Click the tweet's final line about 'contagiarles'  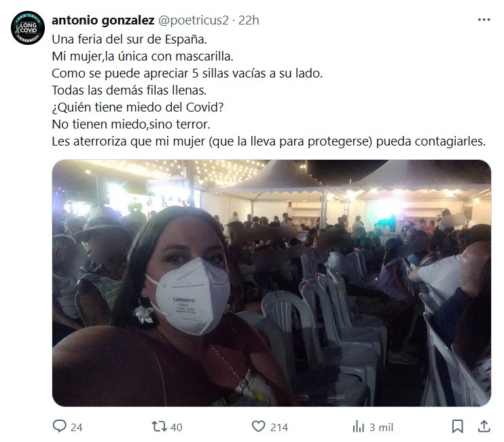[269, 141]
